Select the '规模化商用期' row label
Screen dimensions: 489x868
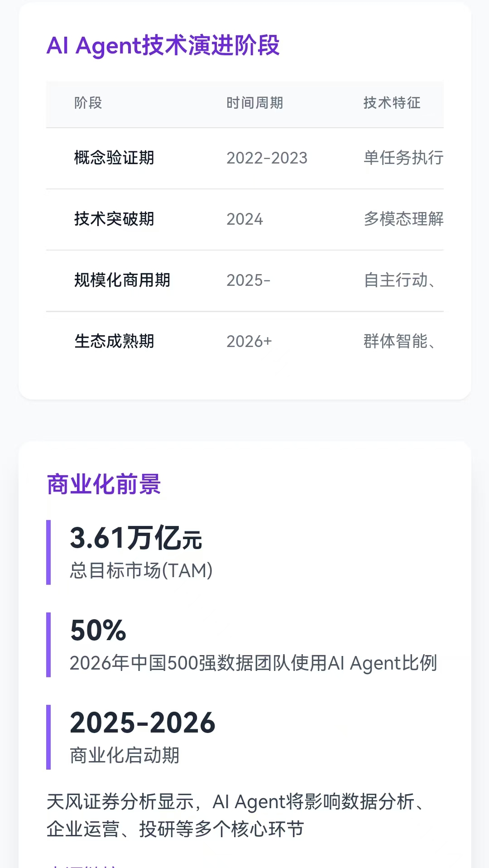pos(122,280)
